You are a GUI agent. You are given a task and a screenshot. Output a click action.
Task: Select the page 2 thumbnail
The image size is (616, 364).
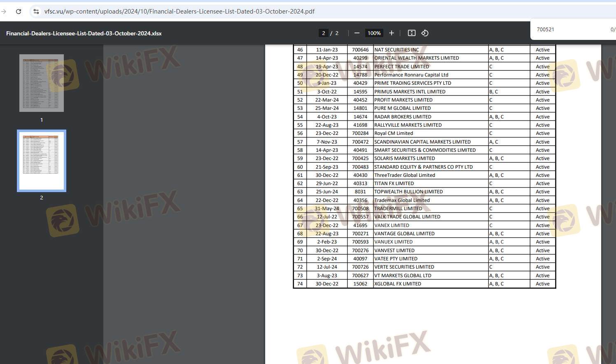(42, 161)
